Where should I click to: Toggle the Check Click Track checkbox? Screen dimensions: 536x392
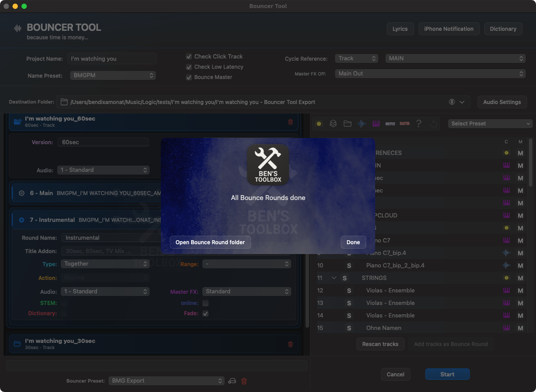189,56
